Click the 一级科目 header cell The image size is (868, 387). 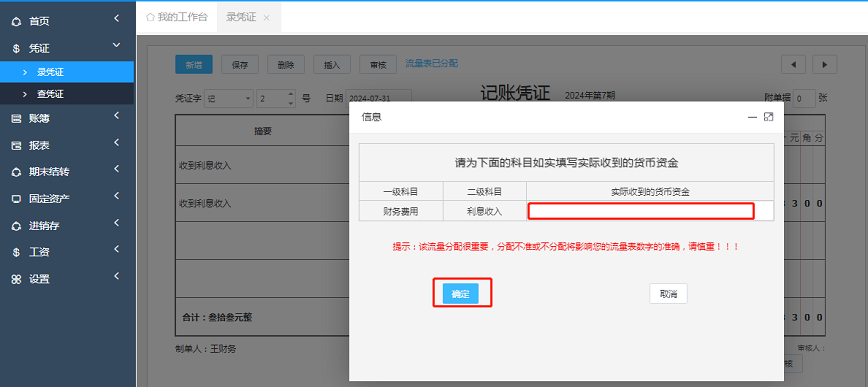[x=401, y=192]
